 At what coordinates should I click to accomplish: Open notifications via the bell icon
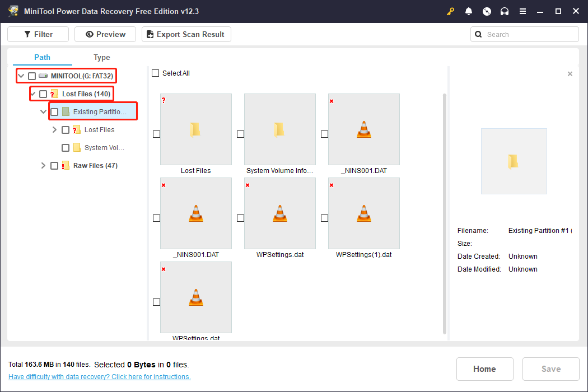tap(469, 11)
